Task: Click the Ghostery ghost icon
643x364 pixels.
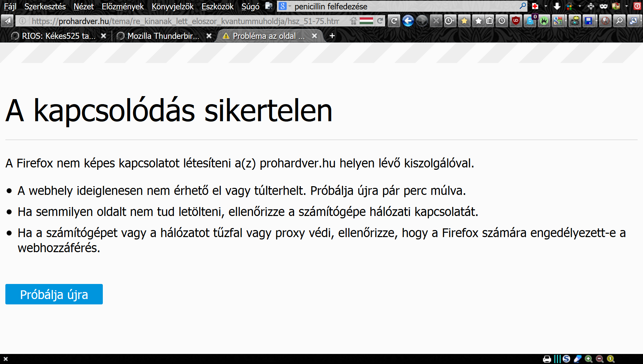Action: point(530,21)
